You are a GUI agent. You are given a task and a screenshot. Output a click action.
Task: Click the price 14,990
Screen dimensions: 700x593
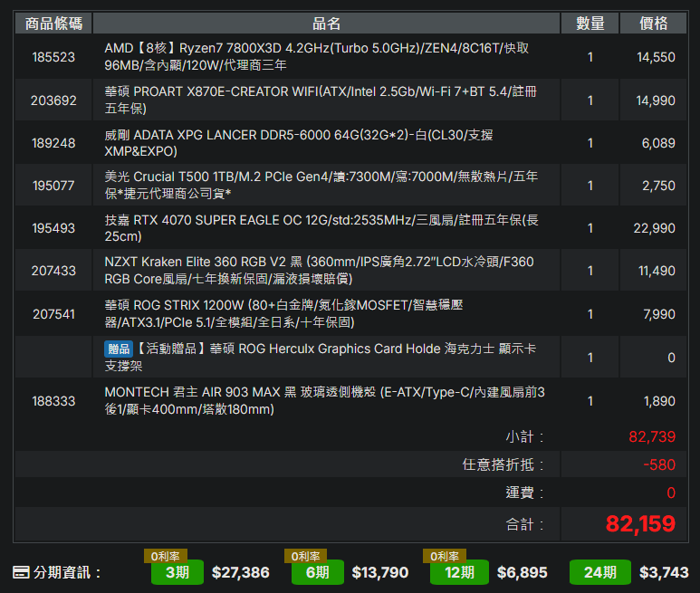coord(656,100)
